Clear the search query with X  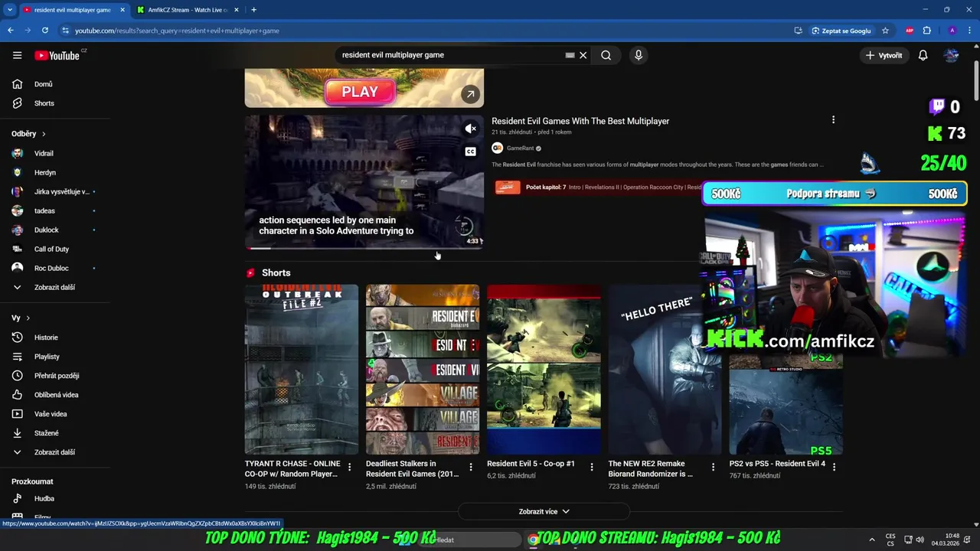[583, 55]
